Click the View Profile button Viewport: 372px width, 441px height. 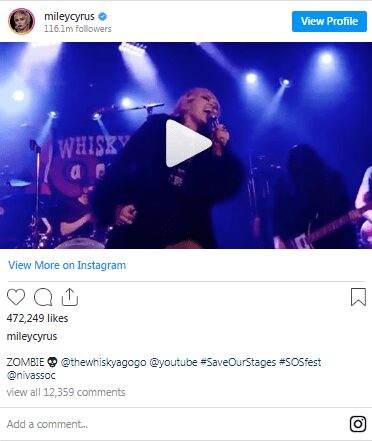coord(329,21)
